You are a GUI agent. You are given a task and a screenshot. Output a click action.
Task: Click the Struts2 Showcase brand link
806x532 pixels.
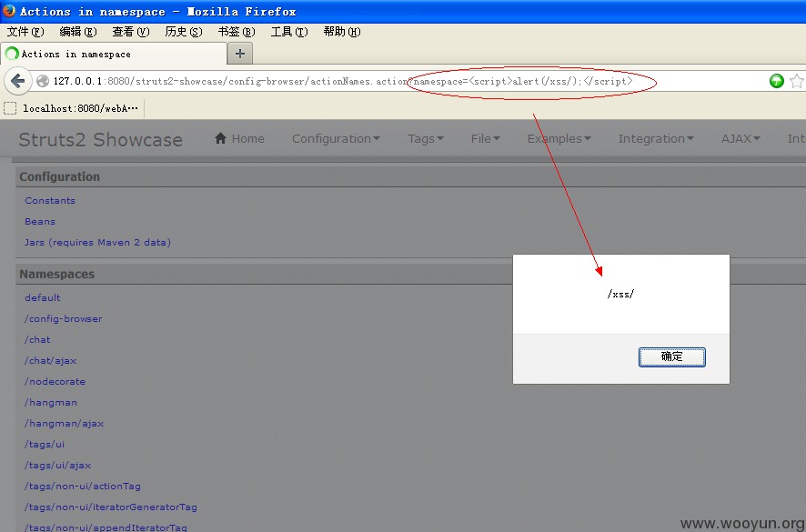[x=101, y=140]
